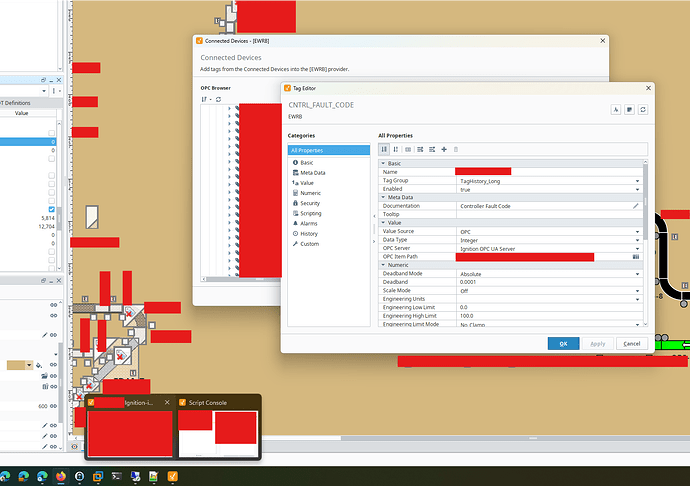
Task: Open the Deadband Mode dropdown
Action: 637,274
